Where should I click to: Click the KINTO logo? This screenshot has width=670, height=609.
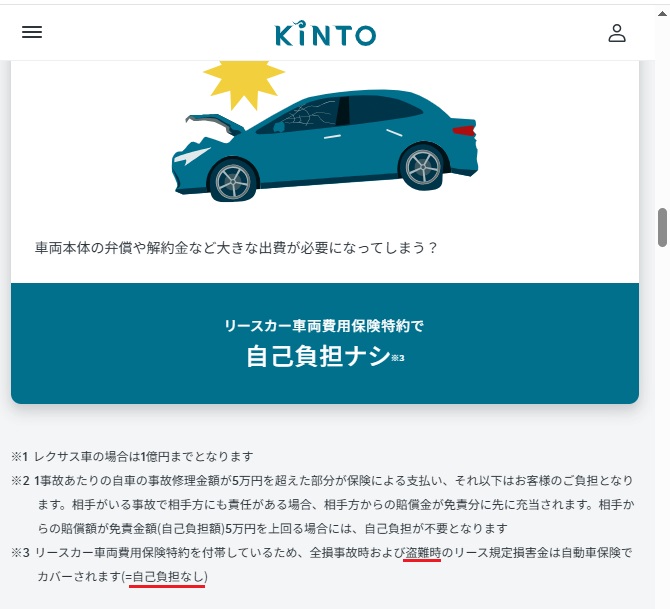(x=326, y=33)
